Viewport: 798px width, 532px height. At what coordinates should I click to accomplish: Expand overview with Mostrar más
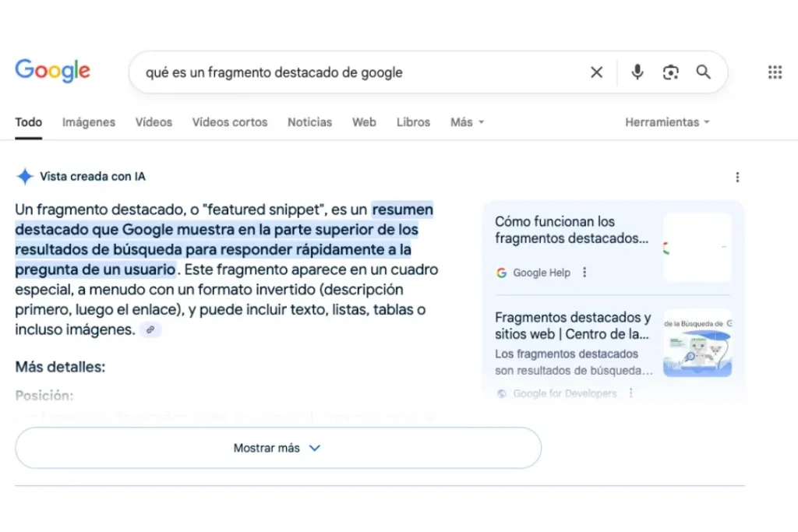click(x=278, y=448)
